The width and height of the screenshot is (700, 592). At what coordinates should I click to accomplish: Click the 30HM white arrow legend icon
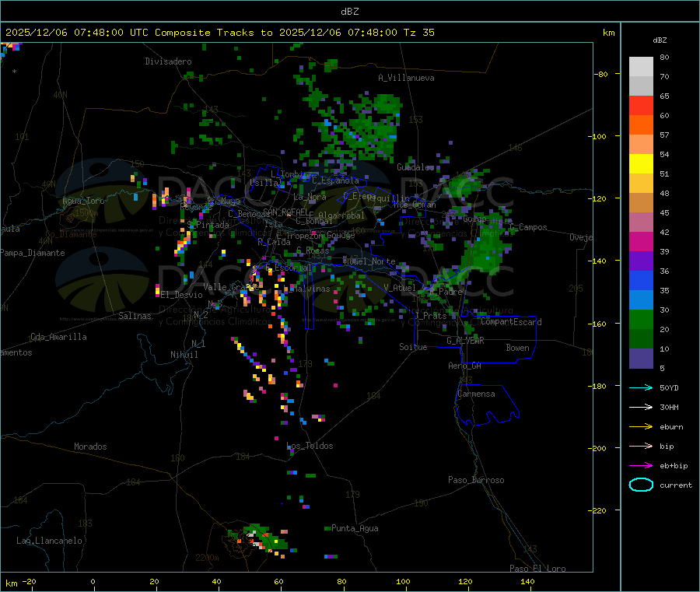(641, 407)
